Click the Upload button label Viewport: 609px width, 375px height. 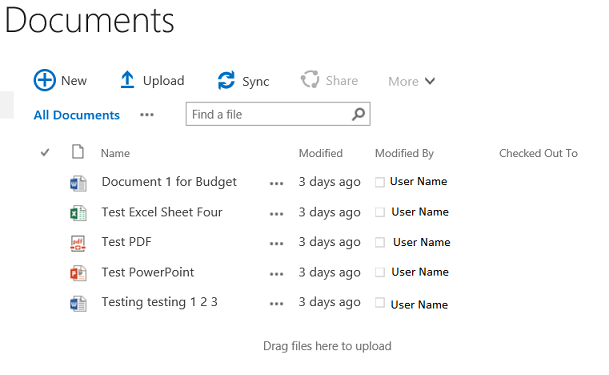click(164, 81)
